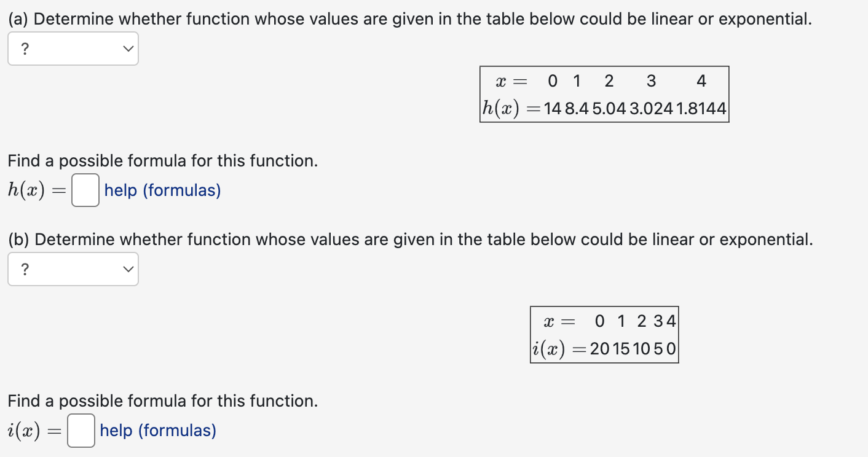Screen dimensions: 868x457
Task: Click the chevron on part (a) selector
Action: tap(127, 48)
